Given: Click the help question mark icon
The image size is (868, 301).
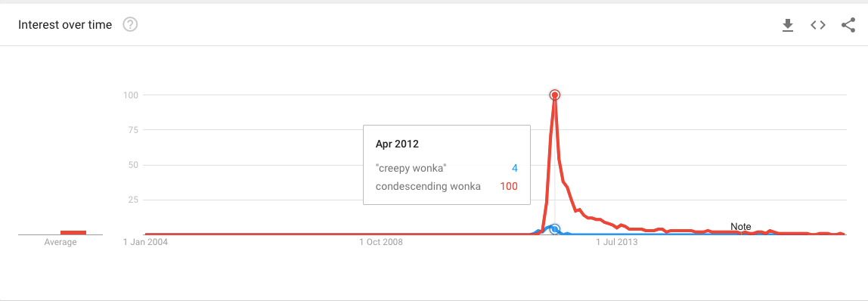Looking at the screenshot, I should pyautogui.click(x=130, y=25).
